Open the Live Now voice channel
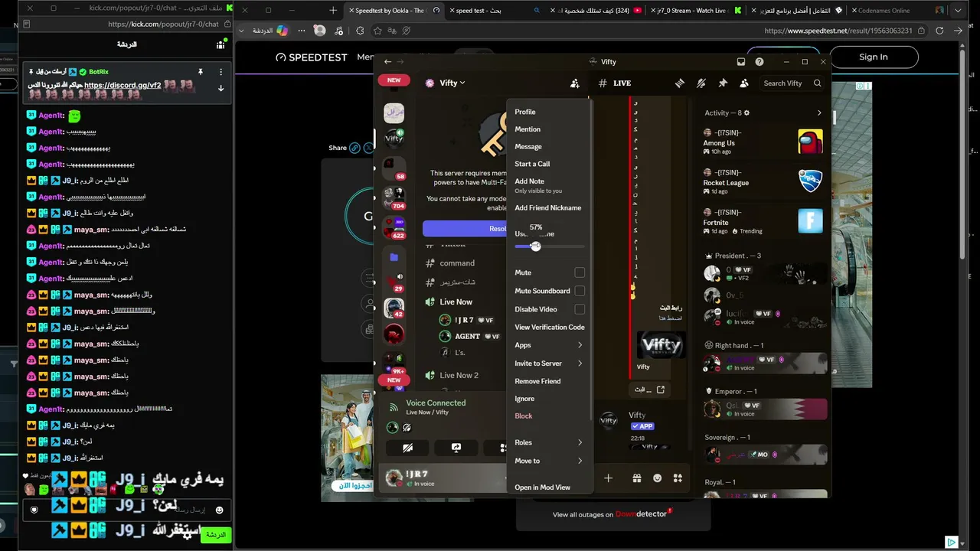980x551 pixels. pos(456,302)
